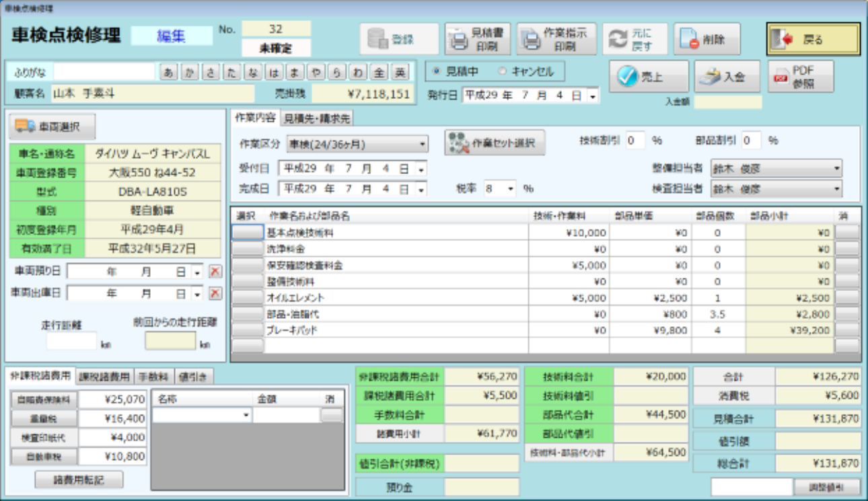Viewport: 868px width, 501px height.
Task: Delete the record with 削除 button
Action: pyautogui.click(x=707, y=39)
